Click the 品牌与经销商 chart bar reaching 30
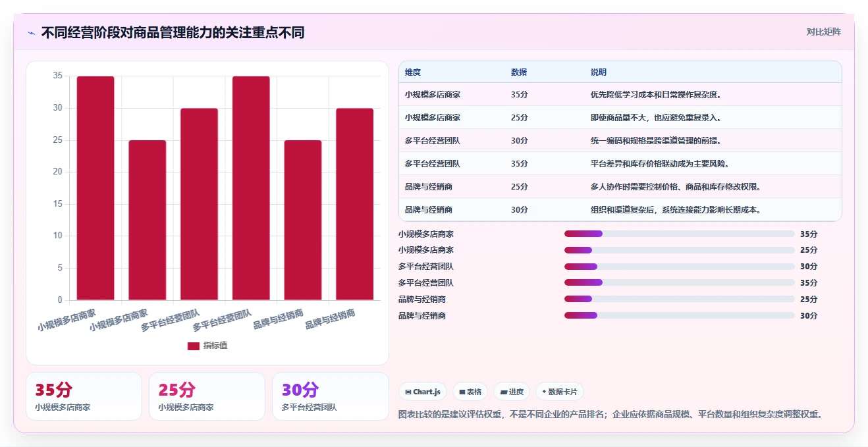 (x=355, y=204)
